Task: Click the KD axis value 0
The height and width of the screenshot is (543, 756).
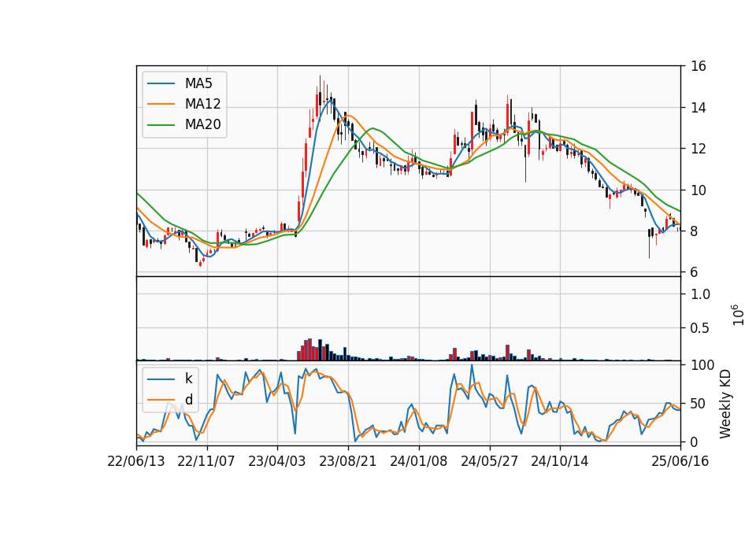Action: click(x=695, y=441)
